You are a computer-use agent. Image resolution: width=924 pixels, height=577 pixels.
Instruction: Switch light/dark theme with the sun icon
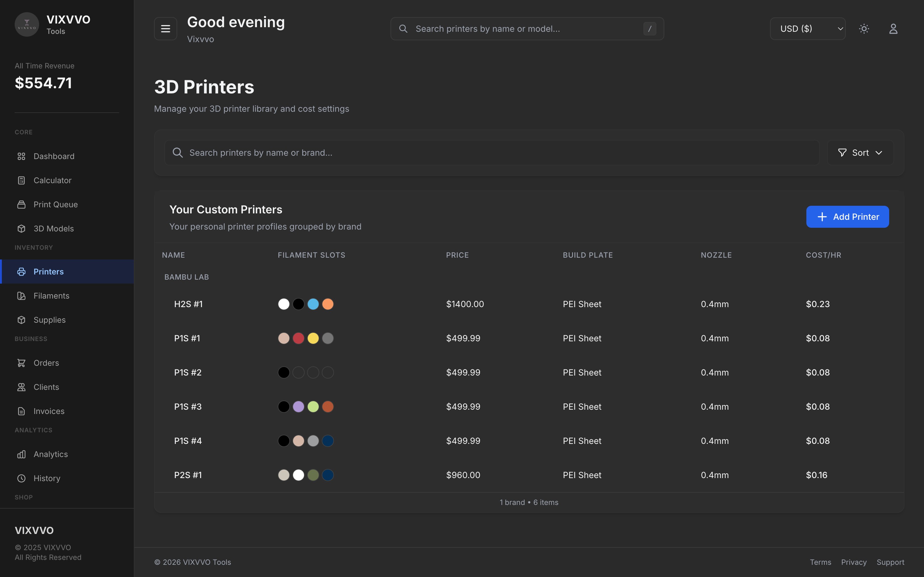864,29
